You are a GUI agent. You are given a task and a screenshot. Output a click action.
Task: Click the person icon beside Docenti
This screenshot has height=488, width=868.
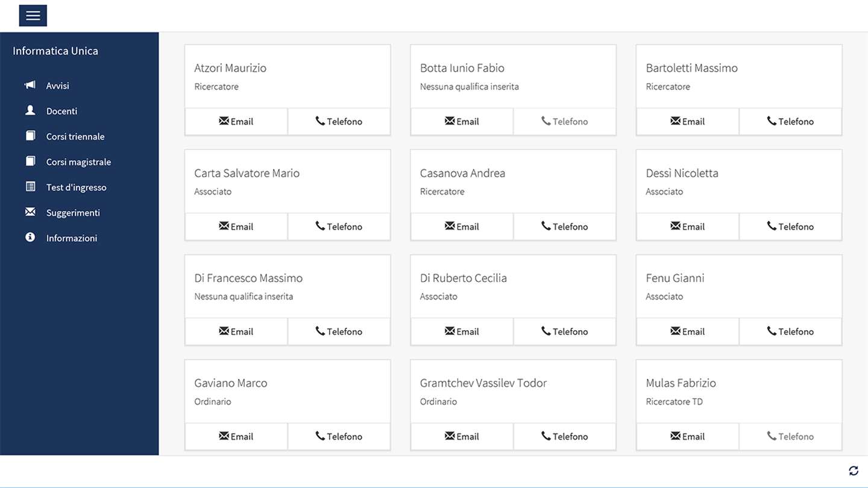click(x=30, y=110)
